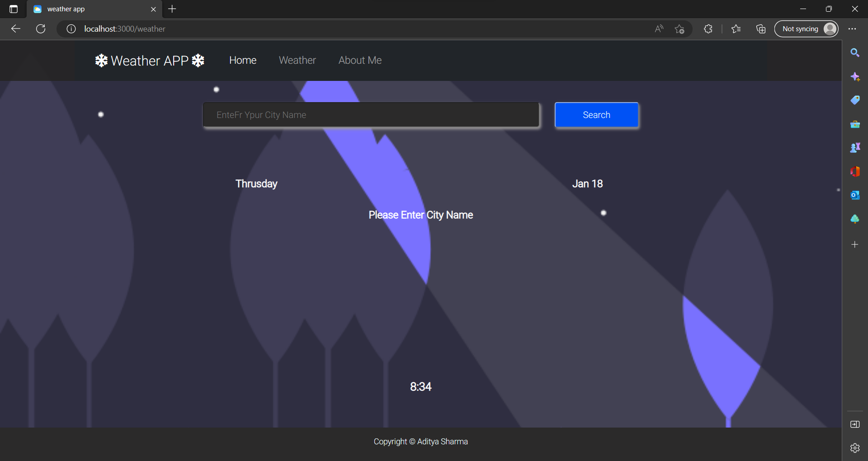
Task: Click the browser back arrow
Action: pos(16,29)
